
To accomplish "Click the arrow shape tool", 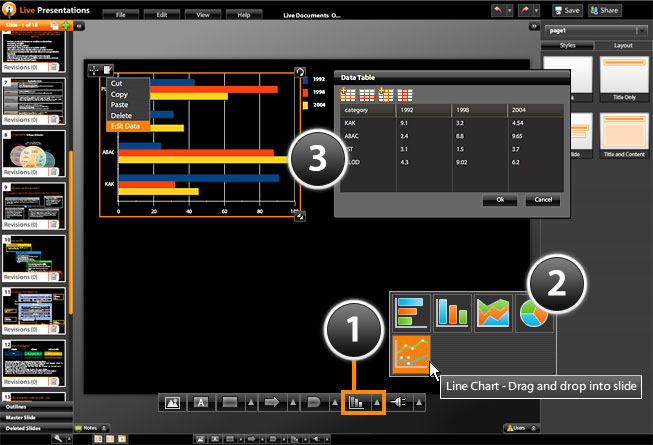I will (x=272, y=402).
